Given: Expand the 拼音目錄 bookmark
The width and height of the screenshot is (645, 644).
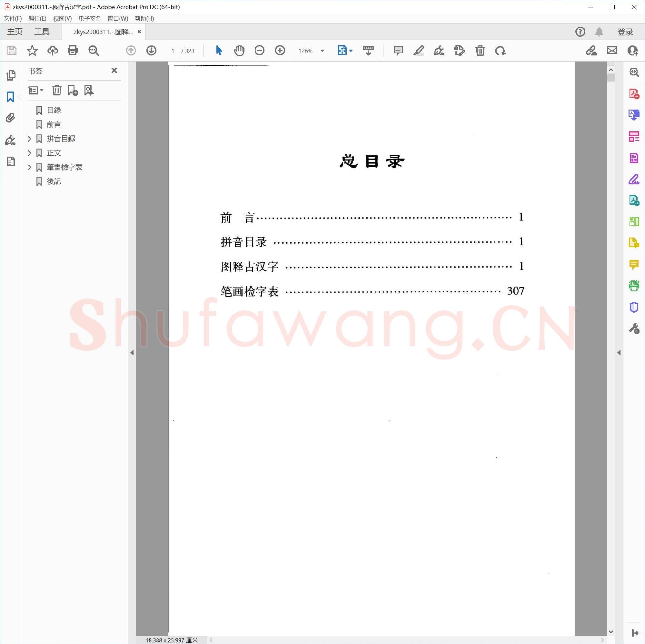Looking at the screenshot, I should click(29, 139).
